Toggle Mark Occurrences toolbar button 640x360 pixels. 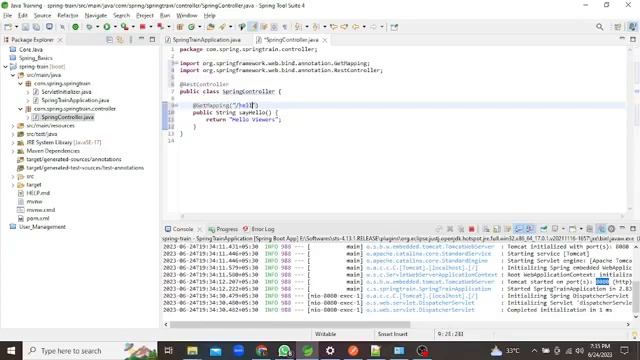253,27
